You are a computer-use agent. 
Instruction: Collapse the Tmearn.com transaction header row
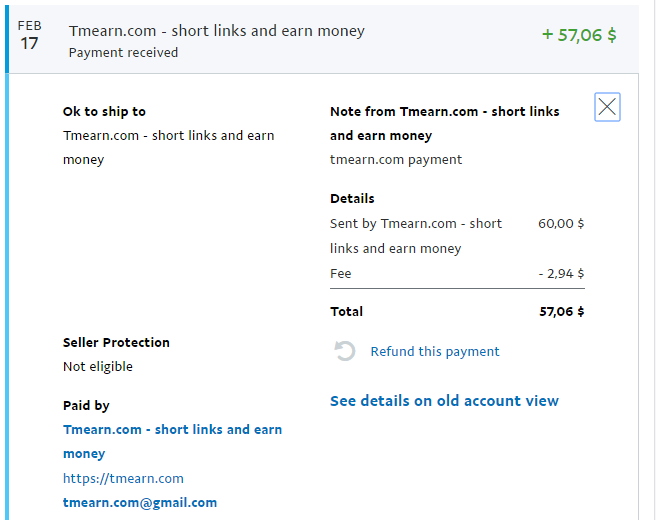coord(300,38)
